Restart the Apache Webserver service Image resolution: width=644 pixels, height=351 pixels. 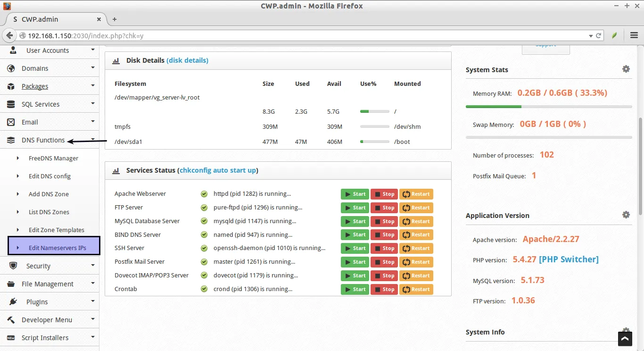tap(416, 194)
